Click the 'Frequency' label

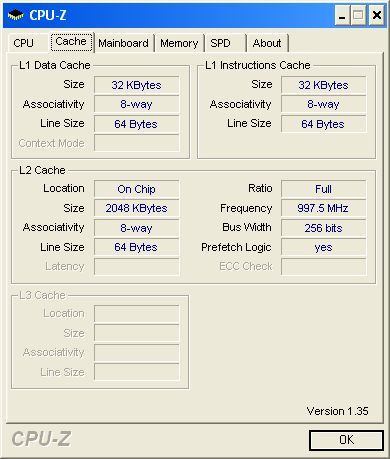pyautogui.click(x=246, y=208)
